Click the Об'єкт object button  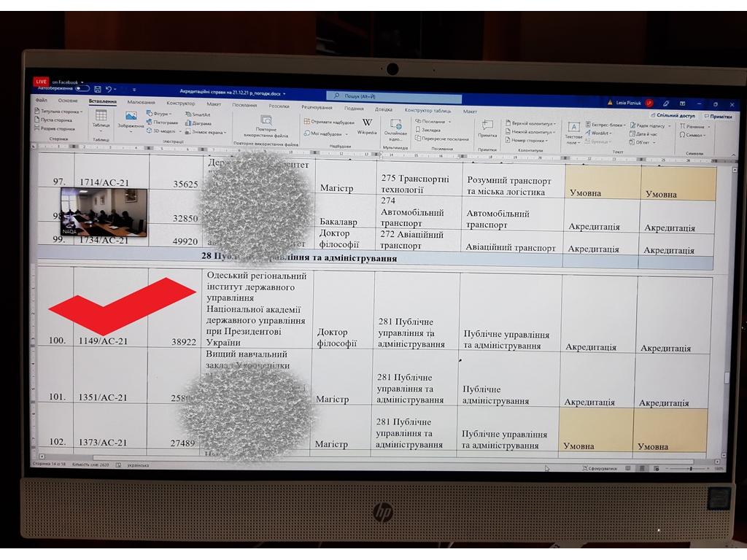pos(642,142)
